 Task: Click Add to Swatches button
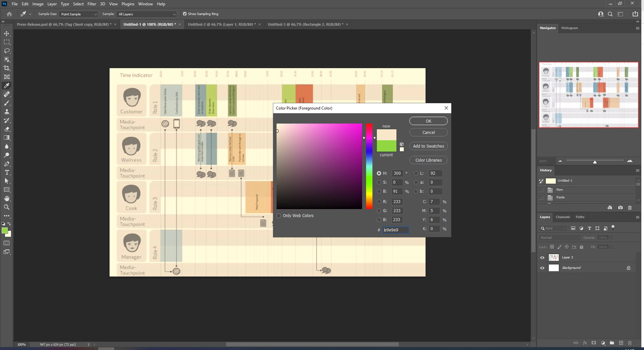tap(429, 146)
